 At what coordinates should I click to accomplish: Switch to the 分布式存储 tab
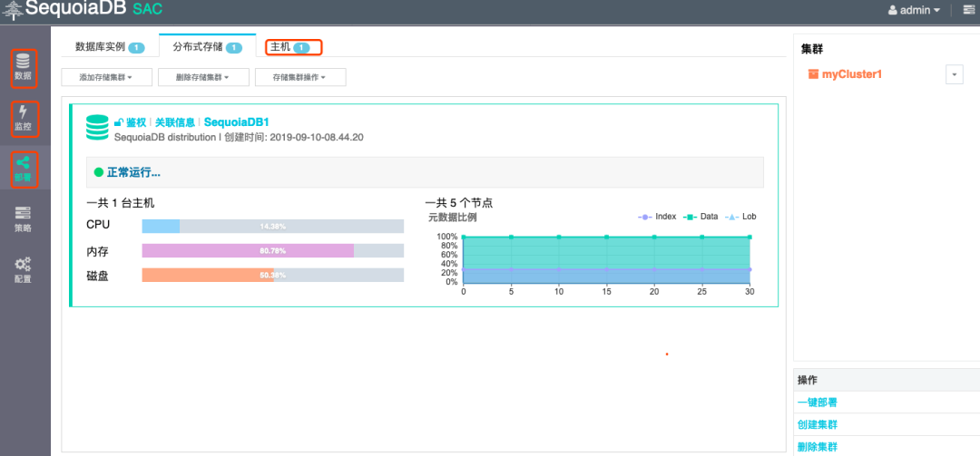coord(208,47)
